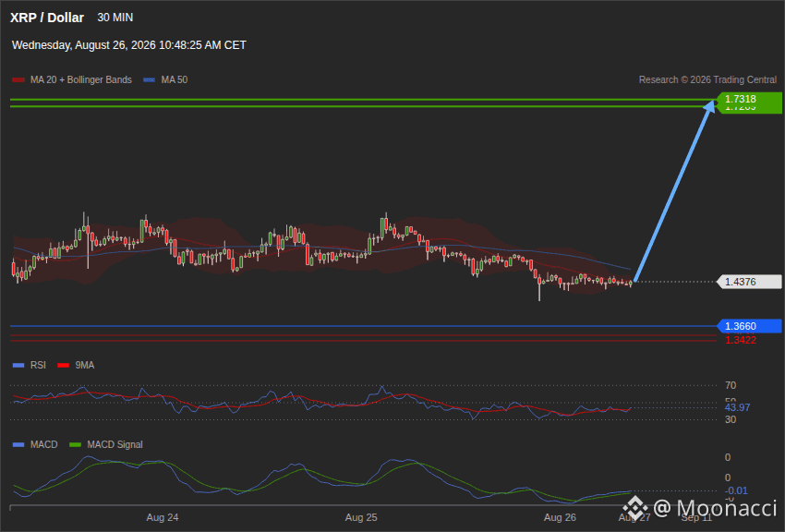Click the 1.3422 red support label
The height and width of the screenshot is (532, 785).
pyautogui.click(x=741, y=340)
